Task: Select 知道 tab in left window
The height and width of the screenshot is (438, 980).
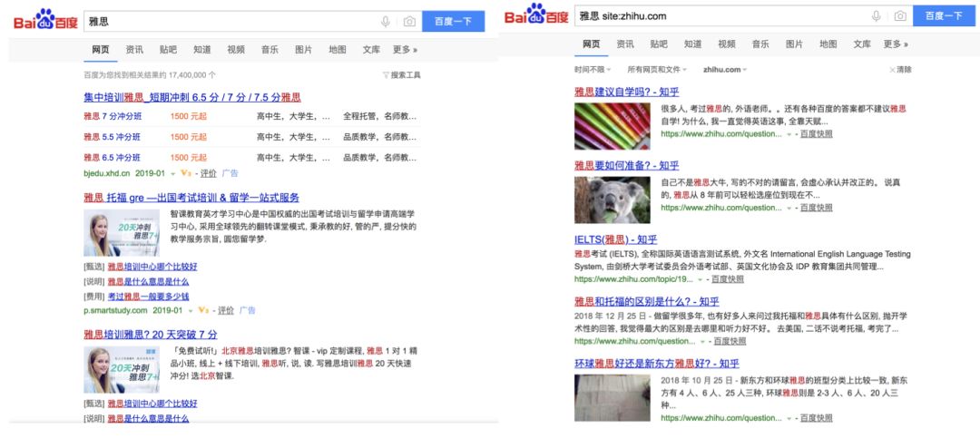Action: 201,49
